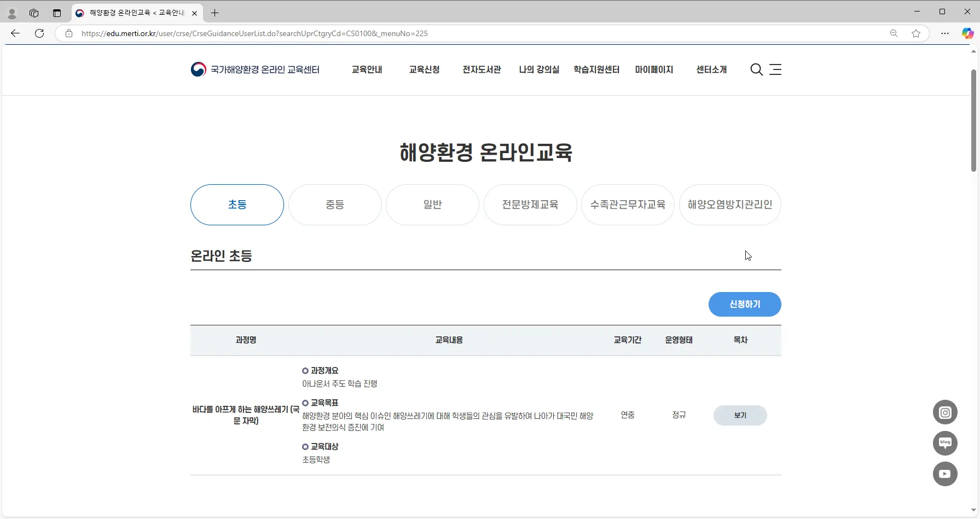The image size is (980, 519).
Task: Open the 전문방제교육 tab
Action: (530, 205)
